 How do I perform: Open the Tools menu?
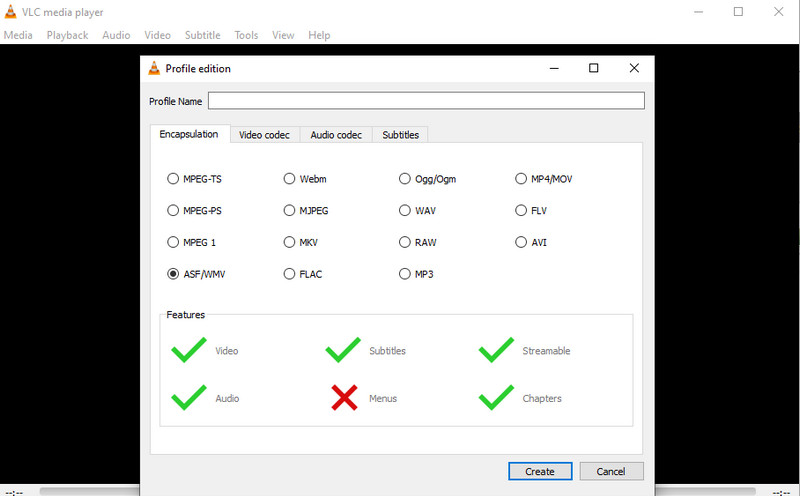pos(246,35)
